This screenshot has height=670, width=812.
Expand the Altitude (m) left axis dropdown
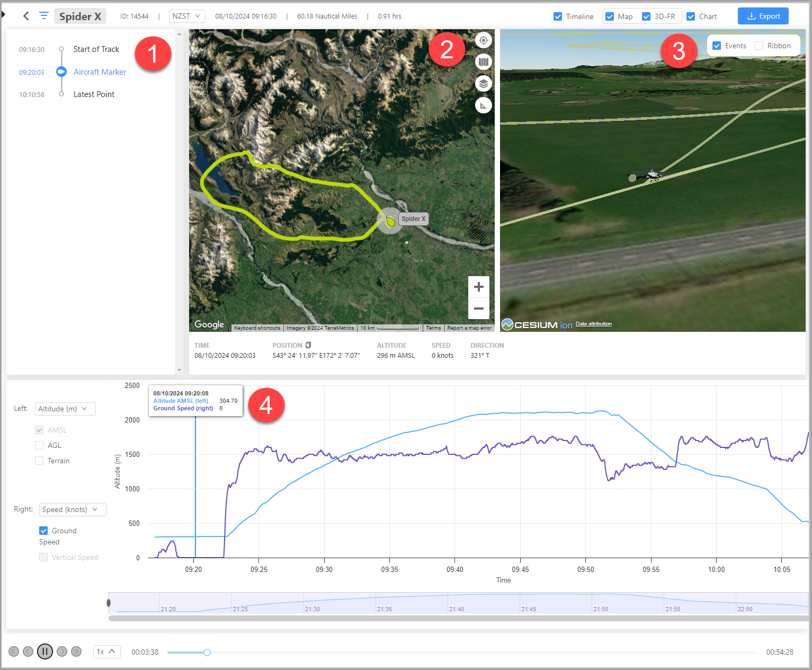click(x=65, y=409)
